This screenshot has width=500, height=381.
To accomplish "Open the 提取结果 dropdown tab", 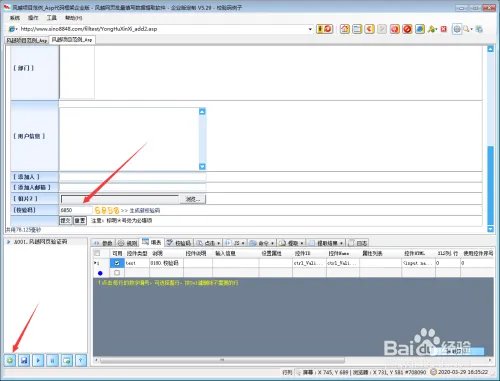I will pos(326,243).
